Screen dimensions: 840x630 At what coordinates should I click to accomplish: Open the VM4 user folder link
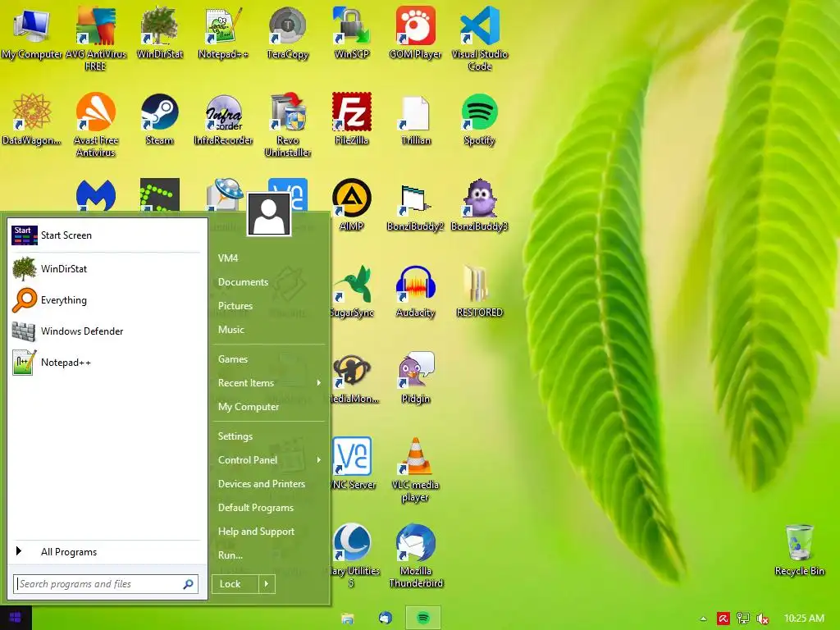pos(228,258)
